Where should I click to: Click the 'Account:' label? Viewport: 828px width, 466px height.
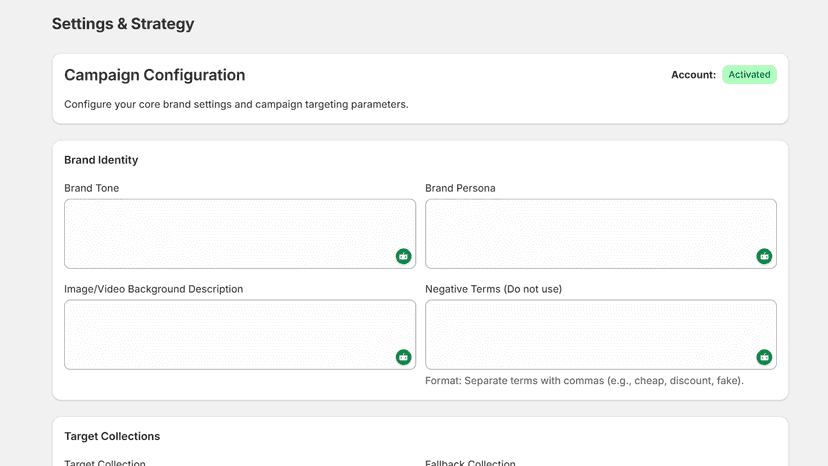[x=693, y=75]
